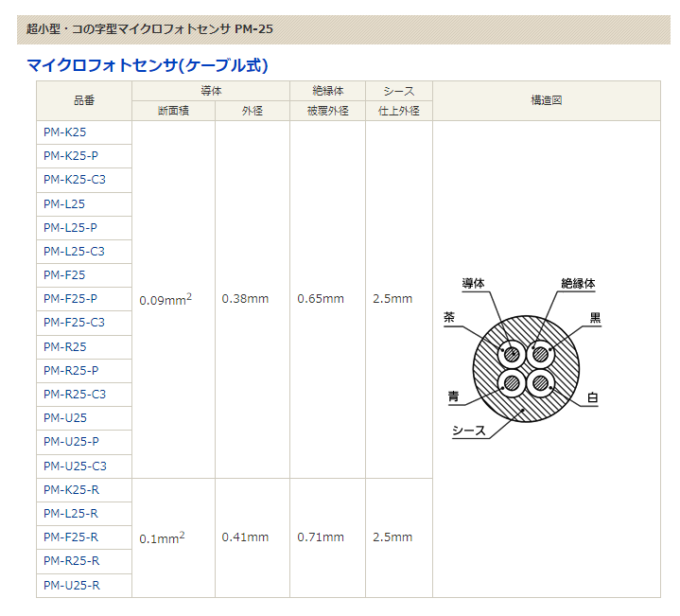The height and width of the screenshot is (616, 680).
Task: Click the 0.1mm² cross-section value
Action: point(162,537)
